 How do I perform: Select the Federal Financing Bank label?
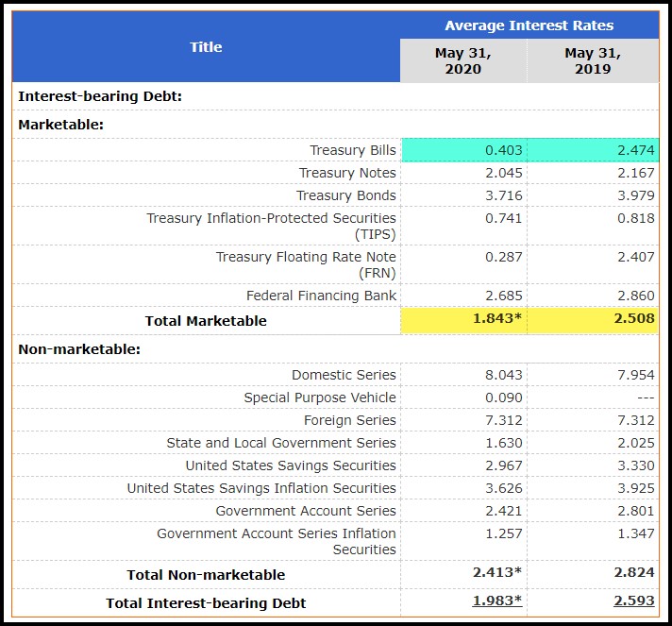coord(321,296)
